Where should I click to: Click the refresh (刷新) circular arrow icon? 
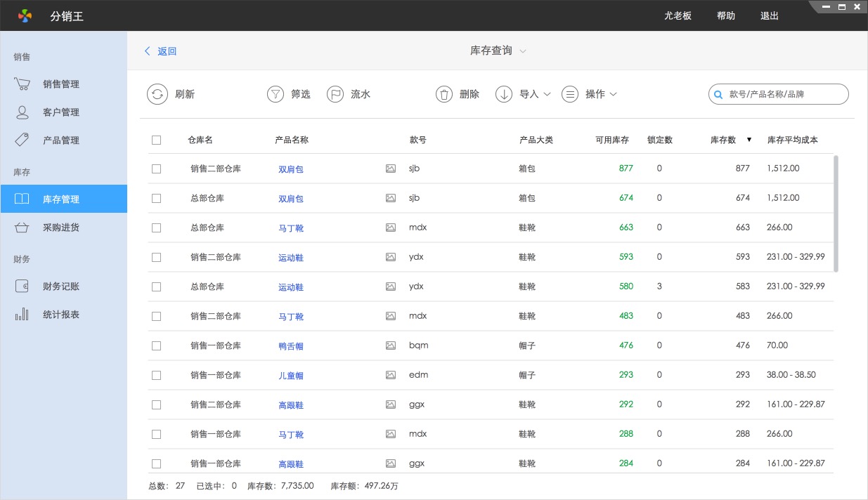[x=157, y=94]
